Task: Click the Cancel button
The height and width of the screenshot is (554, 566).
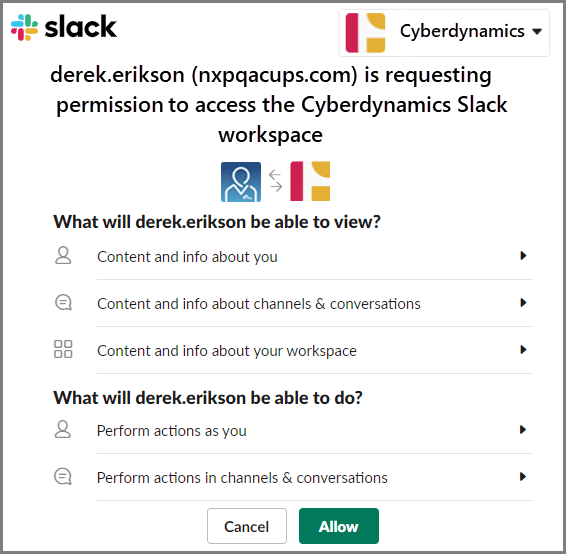Action: coord(247,526)
